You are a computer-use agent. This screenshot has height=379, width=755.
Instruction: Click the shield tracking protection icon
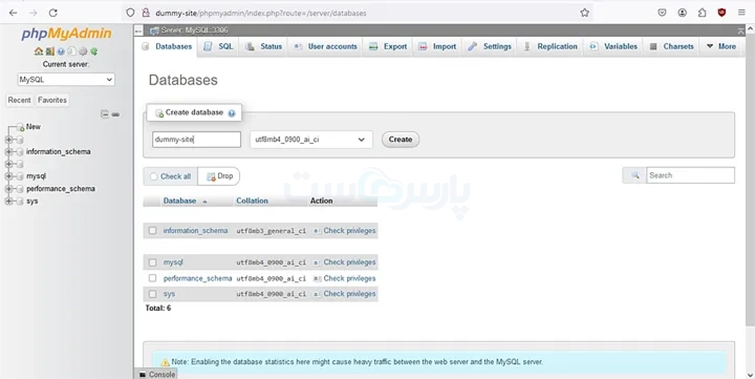130,13
